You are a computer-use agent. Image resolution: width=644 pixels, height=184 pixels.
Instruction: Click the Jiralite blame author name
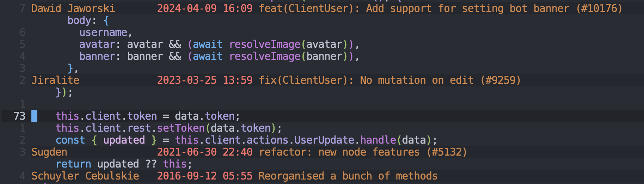pos(55,80)
